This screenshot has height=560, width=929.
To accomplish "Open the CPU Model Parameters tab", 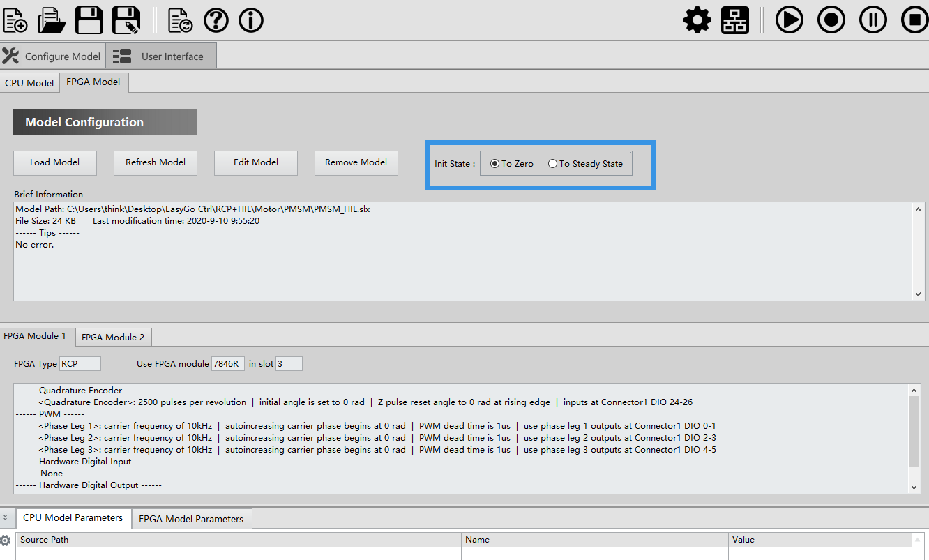I will pos(73,517).
